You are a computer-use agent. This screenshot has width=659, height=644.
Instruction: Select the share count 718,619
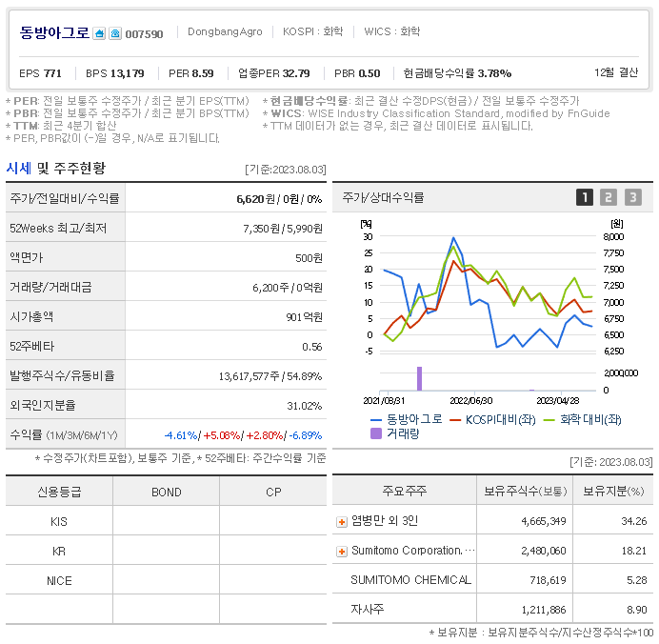pyautogui.click(x=548, y=580)
